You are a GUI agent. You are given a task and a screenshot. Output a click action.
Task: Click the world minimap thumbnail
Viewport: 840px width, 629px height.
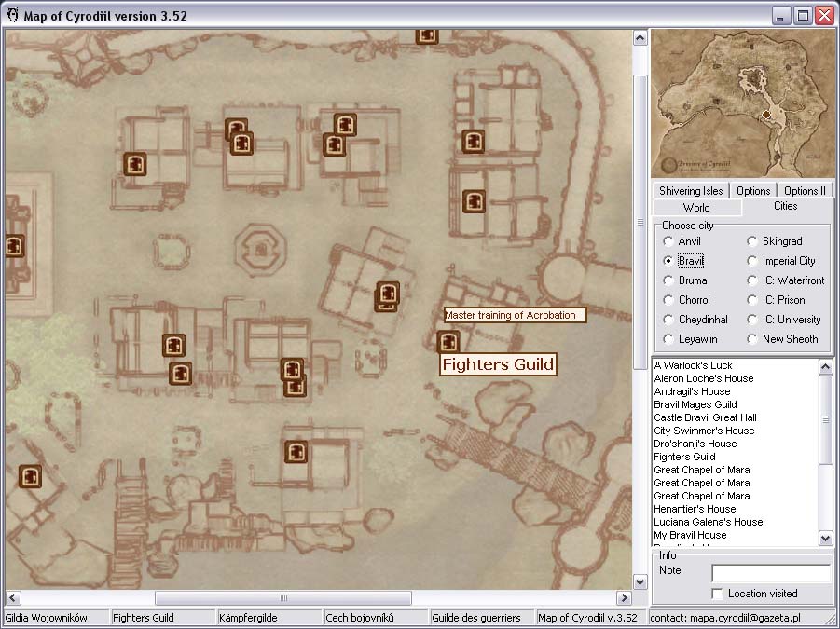click(742, 103)
